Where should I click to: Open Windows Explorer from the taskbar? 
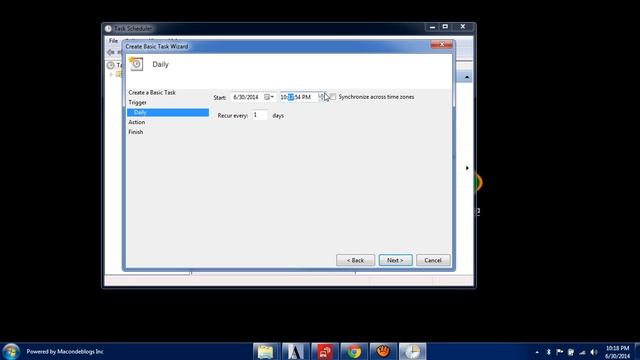coord(265,351)
